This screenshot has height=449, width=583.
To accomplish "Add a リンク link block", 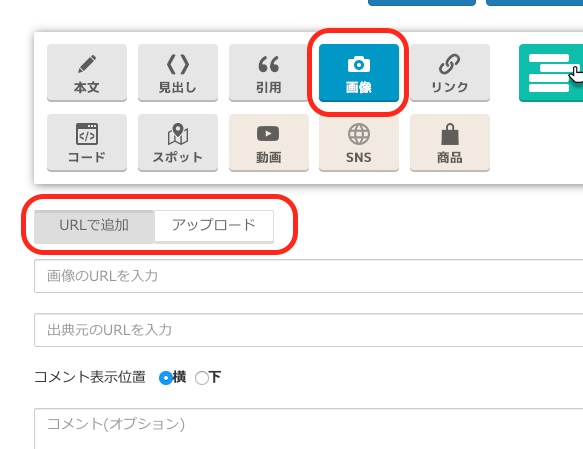I will [x=450, y=72].
